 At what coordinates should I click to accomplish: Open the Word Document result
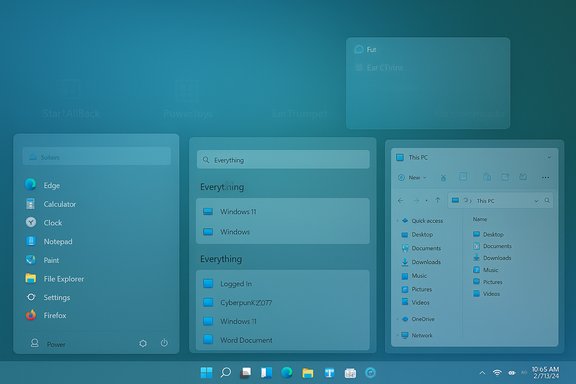[283, 340]
